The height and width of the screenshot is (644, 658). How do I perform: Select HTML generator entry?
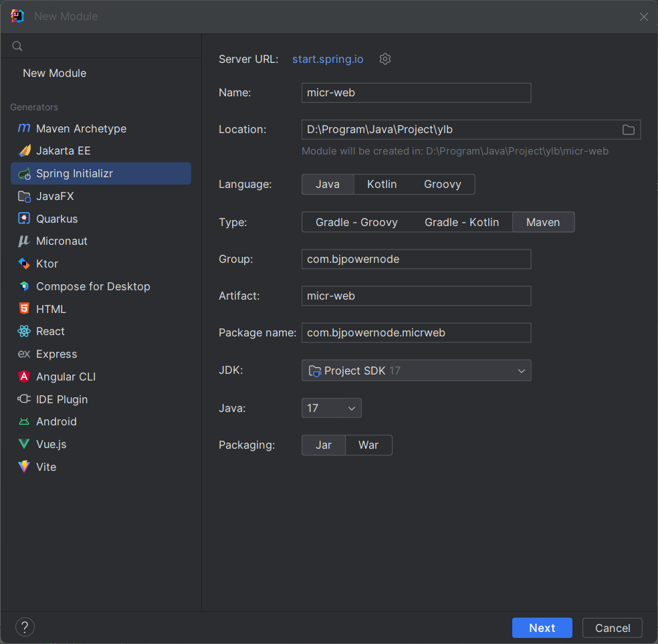click(101, 309)
